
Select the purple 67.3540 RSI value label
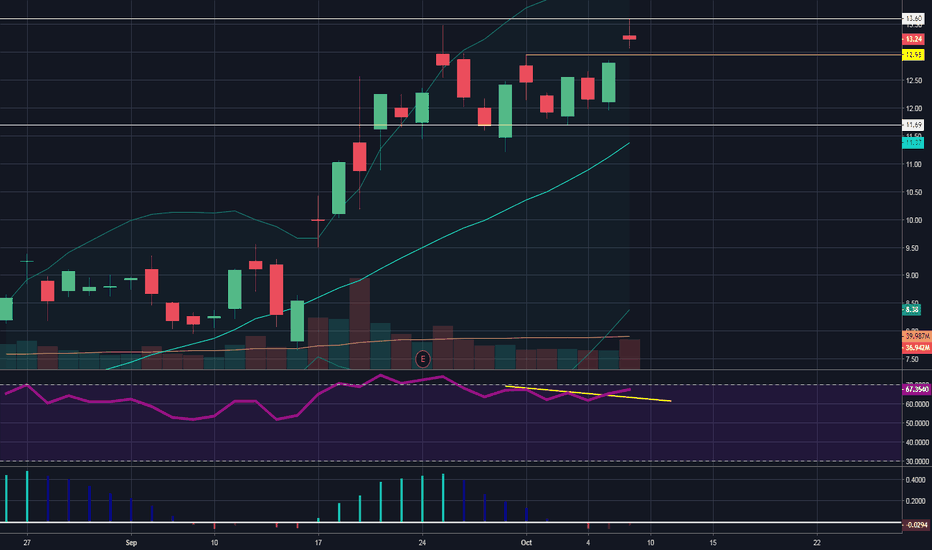[x=916, y=389]
